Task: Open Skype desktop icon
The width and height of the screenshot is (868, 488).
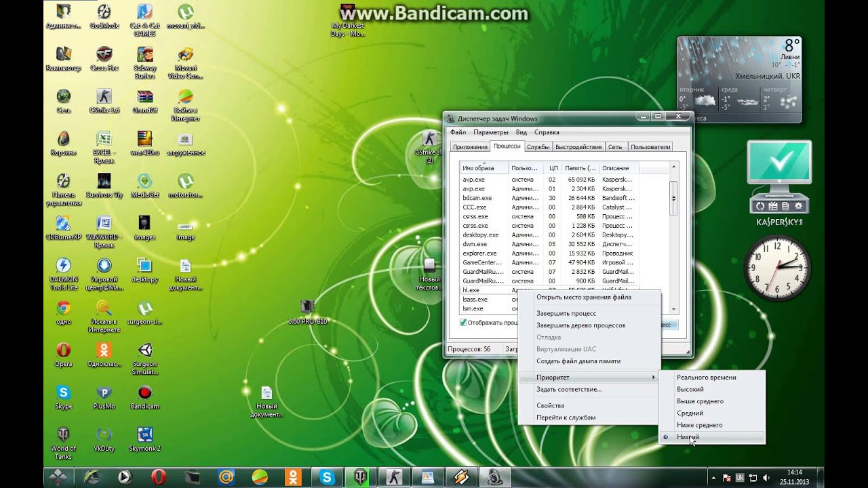Action: tap(63, 396)
